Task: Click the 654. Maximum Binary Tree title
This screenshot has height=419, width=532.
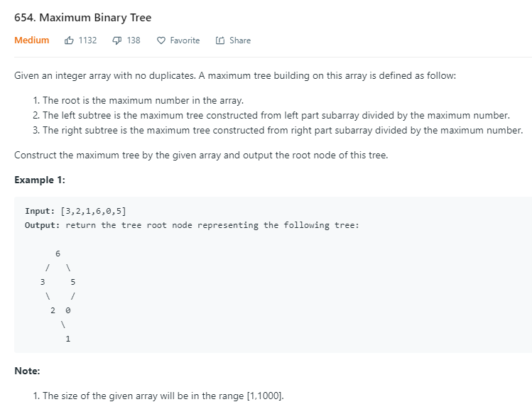Action: coord(83,17)
